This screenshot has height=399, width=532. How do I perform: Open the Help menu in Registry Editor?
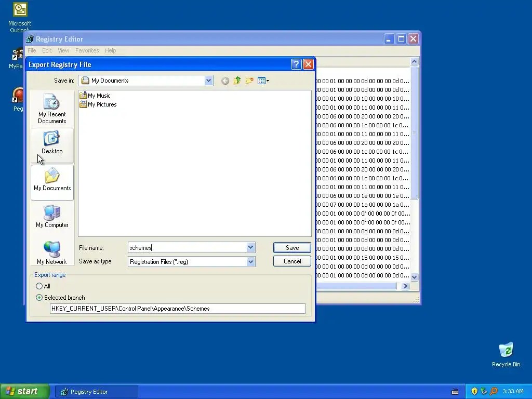(110, 50)
